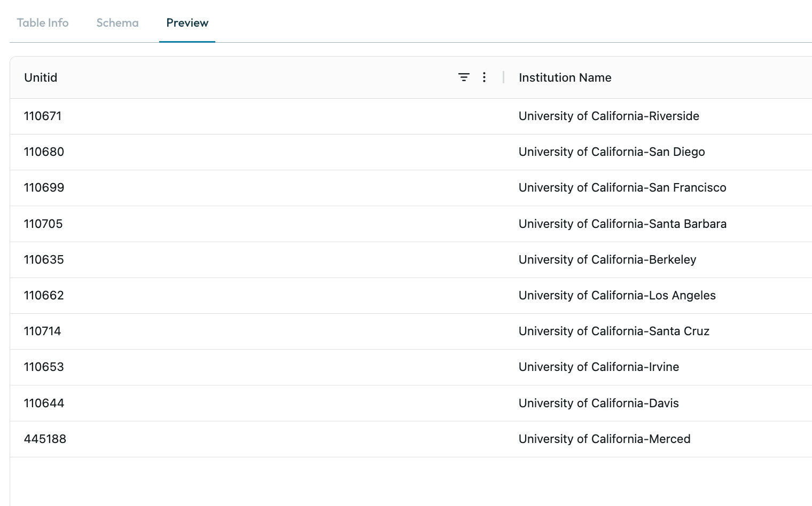This screenshot has height=506, width=812.
Task: Select the cell with Unitid 110653
Action: pyautogui.click(x=257, y=367)
